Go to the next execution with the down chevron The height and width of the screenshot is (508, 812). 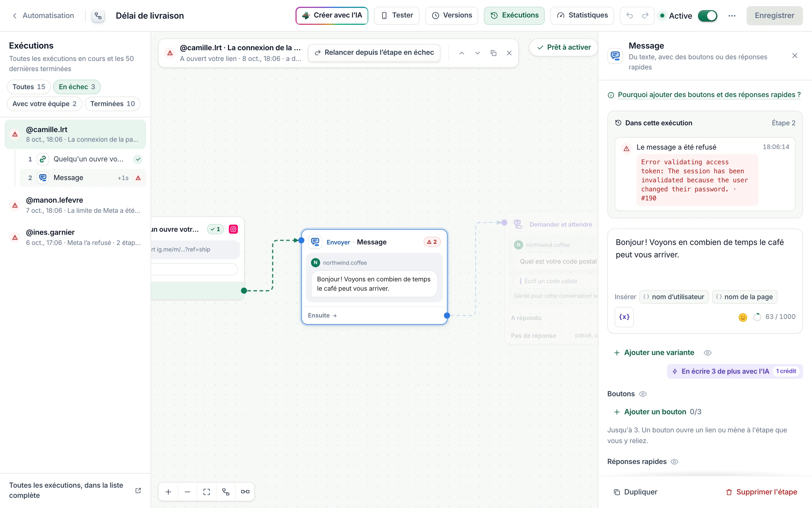[477, 53]
